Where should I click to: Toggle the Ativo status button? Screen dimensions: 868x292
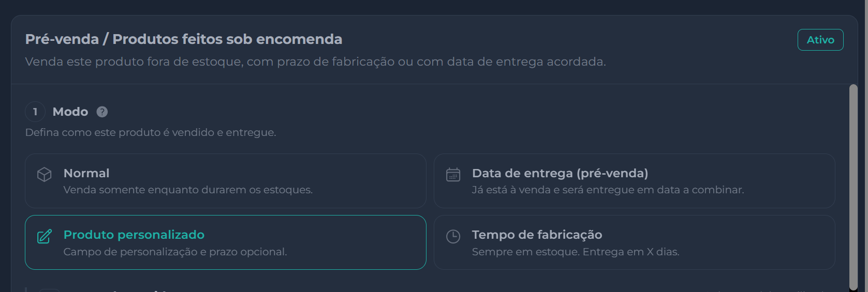[x=820, y=40]
